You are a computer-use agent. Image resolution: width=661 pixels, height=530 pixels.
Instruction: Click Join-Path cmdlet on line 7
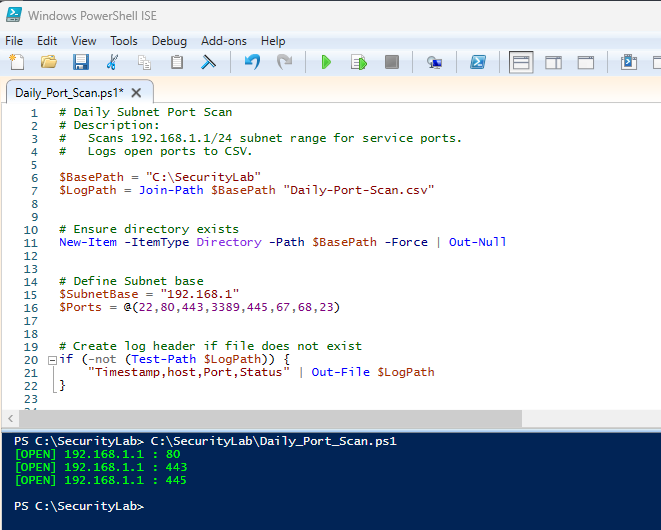[x=171, y=190]
